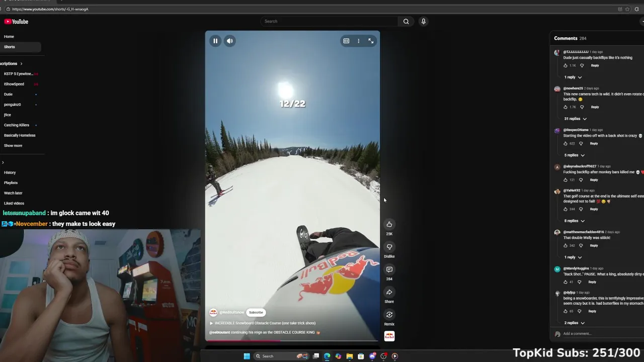This screenshot has height=362, width=644.
Task: Dislike the short
Action: coord(389,247)
